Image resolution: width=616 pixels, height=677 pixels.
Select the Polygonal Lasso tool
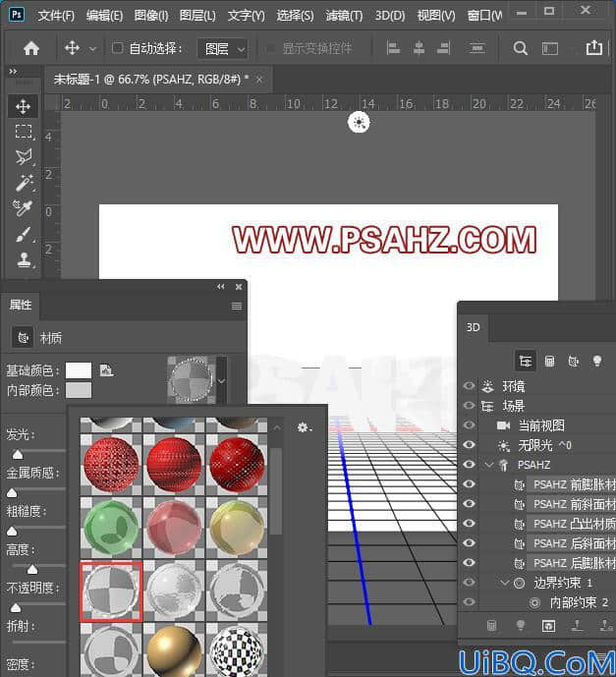click(x=24, y=157)
